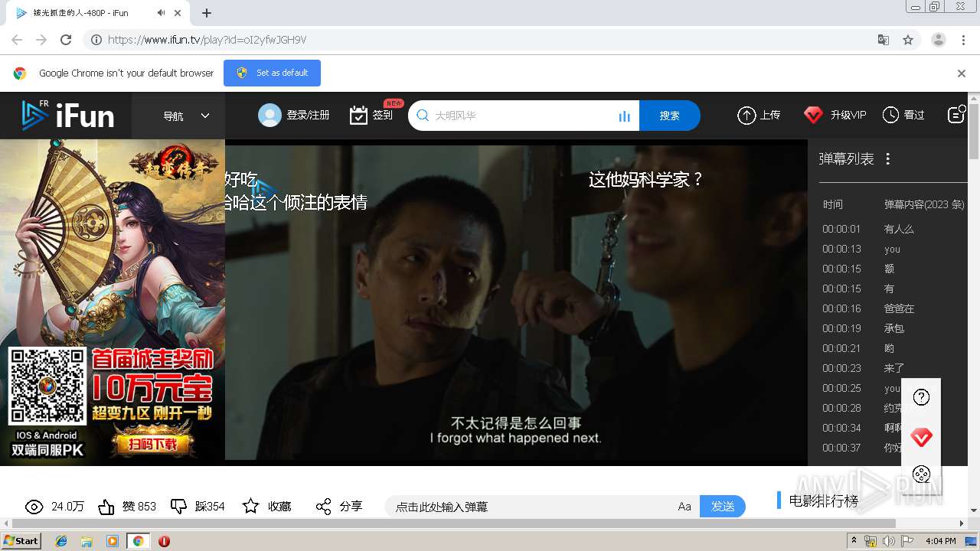The height and width of the screenshot is (551, 980).
Task: Click the eye views icon 24.0万
Action: pos(34,507)
